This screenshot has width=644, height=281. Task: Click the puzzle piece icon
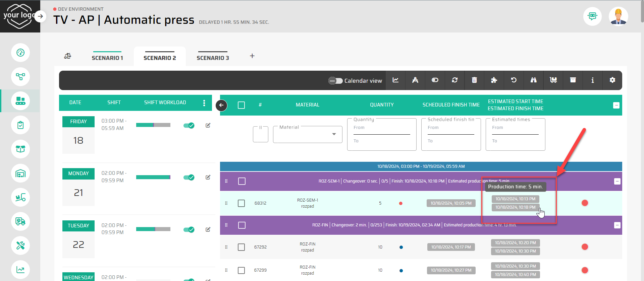click(x=494, y=80)
